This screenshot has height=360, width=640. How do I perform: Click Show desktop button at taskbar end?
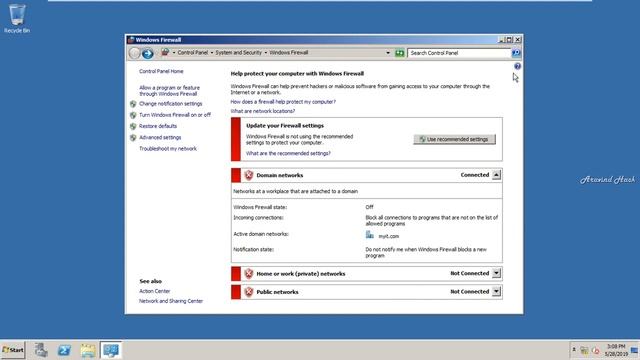coord(635,350)
